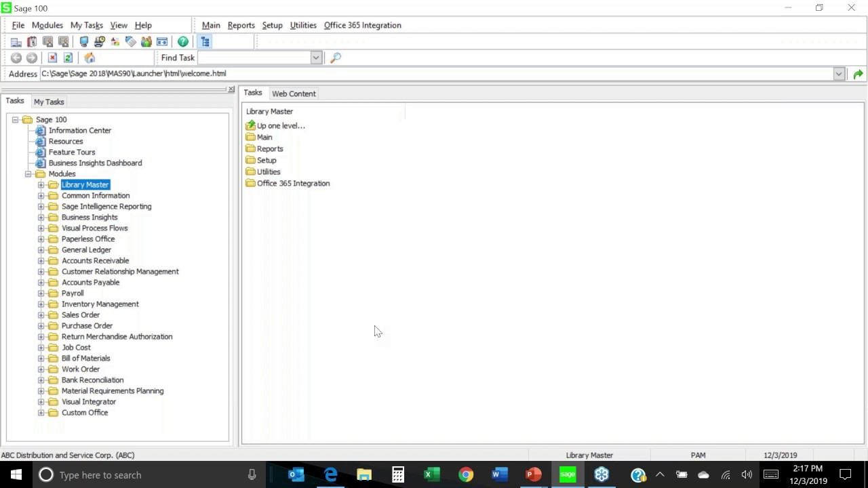868x488 pixels.
Task: Click the Windows Start button
Action: coord(16,474)
